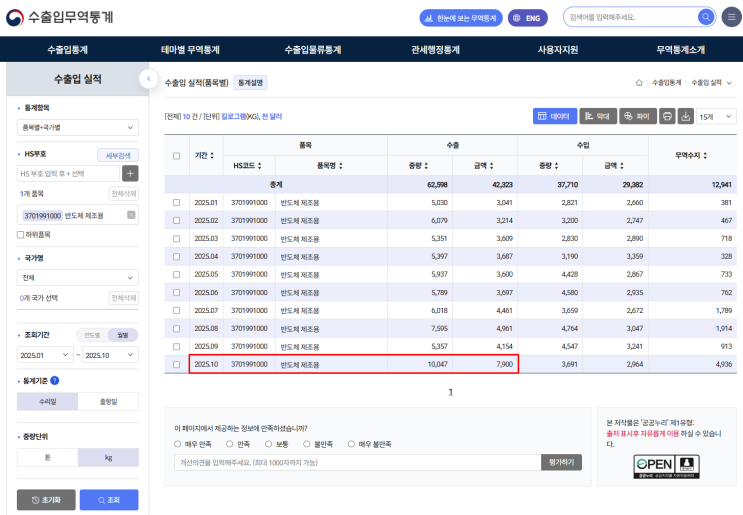Check the 2025.03 row checkbox

176,238
